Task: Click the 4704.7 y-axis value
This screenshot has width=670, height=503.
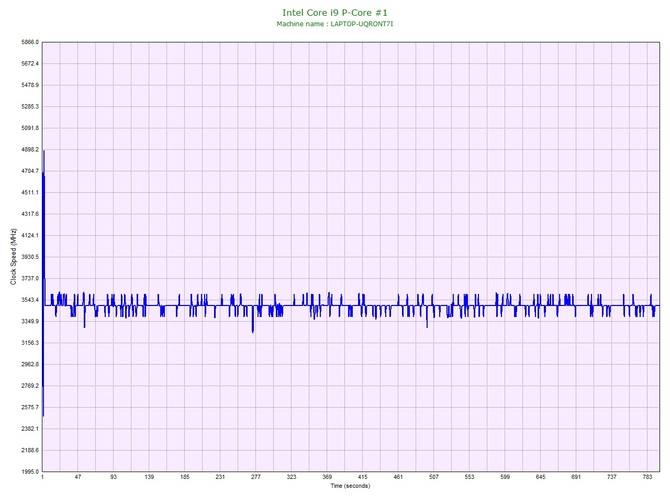Action: tap(30, 171)
